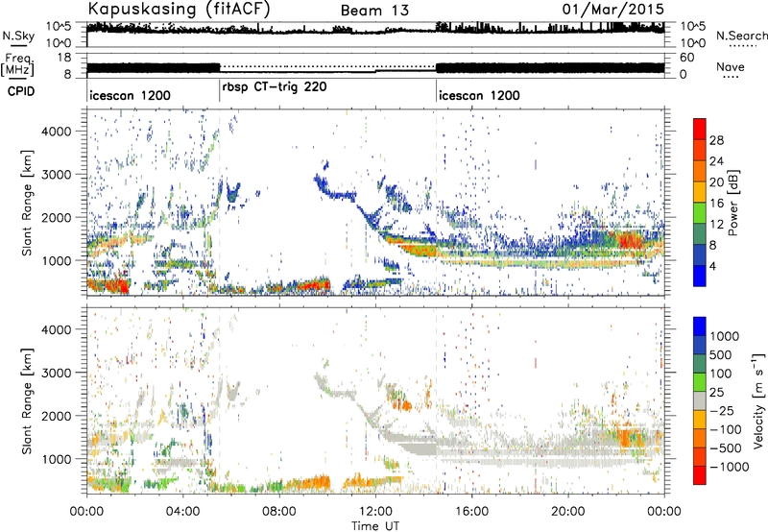
Task: Click "rbsp CT-trig 220" CPID annotation
Action: pos(275,87)
